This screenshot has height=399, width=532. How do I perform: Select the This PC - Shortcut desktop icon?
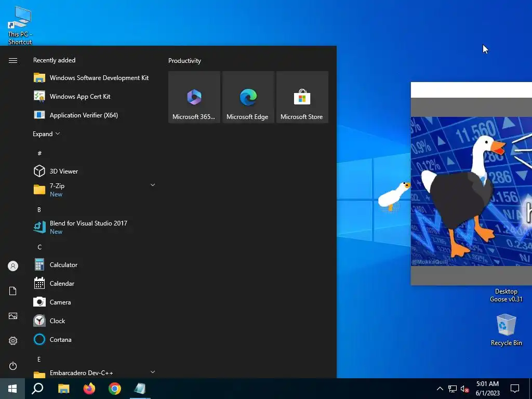coord(20,25)
